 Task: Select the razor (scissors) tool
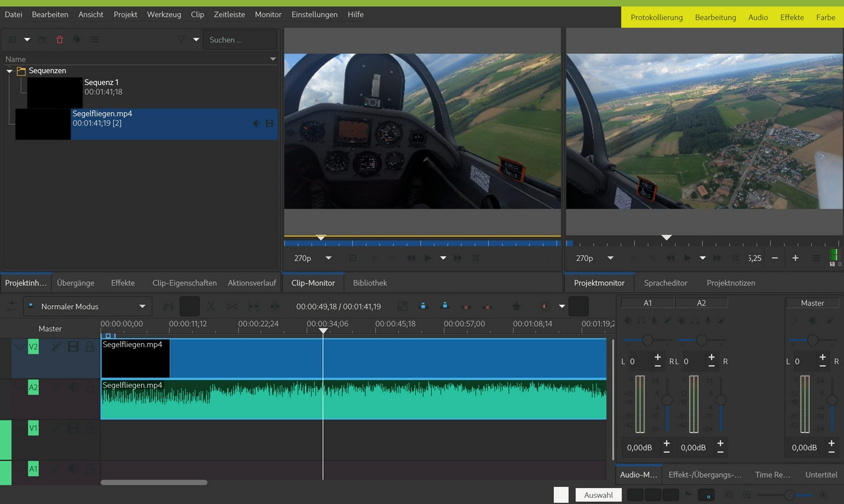(x=211, y=306)
